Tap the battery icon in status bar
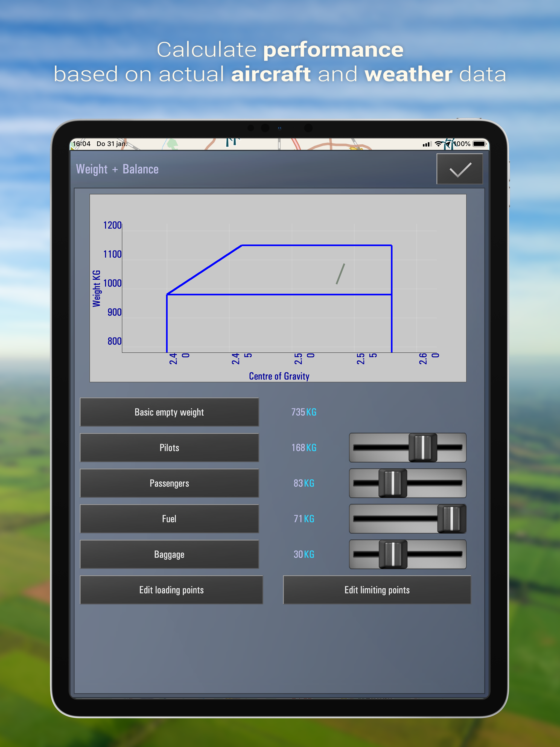This screenshot has height=747, width=560. coord(479,144)
